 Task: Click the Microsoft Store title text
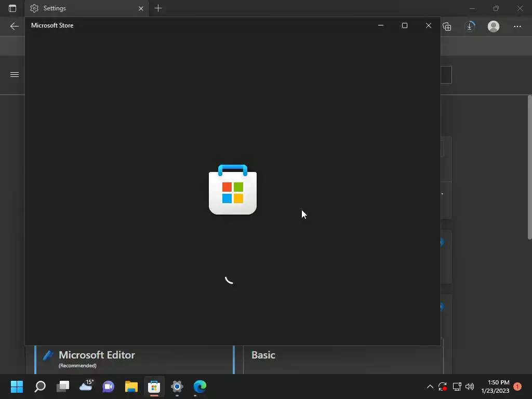[x=52, y=25]
